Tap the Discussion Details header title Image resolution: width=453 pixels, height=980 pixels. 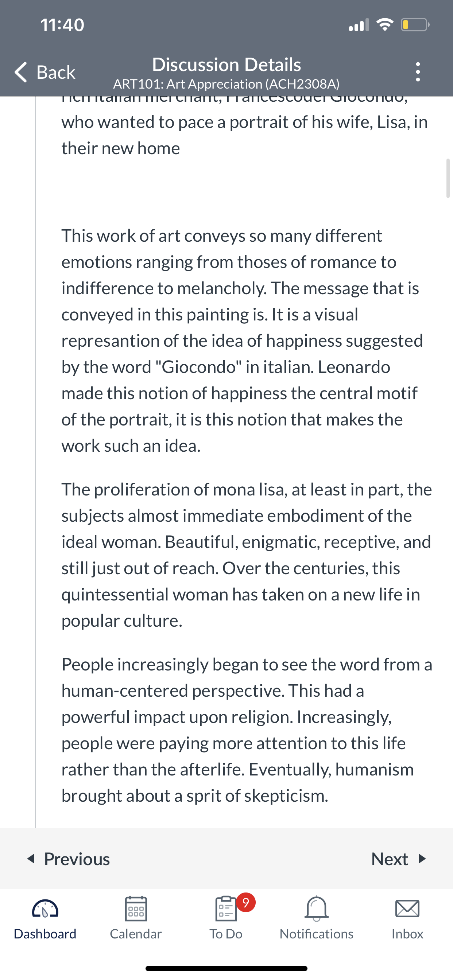(226, 65)
